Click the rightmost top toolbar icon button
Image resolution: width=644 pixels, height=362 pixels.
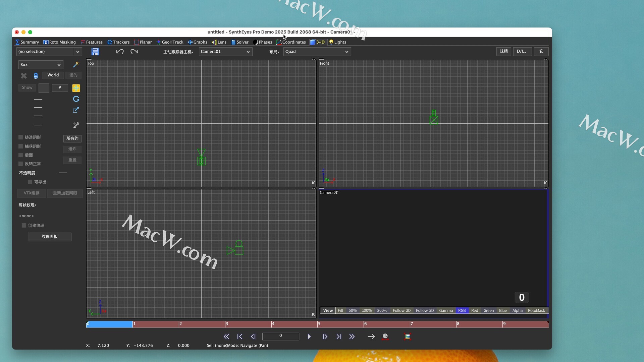point(541,51)
